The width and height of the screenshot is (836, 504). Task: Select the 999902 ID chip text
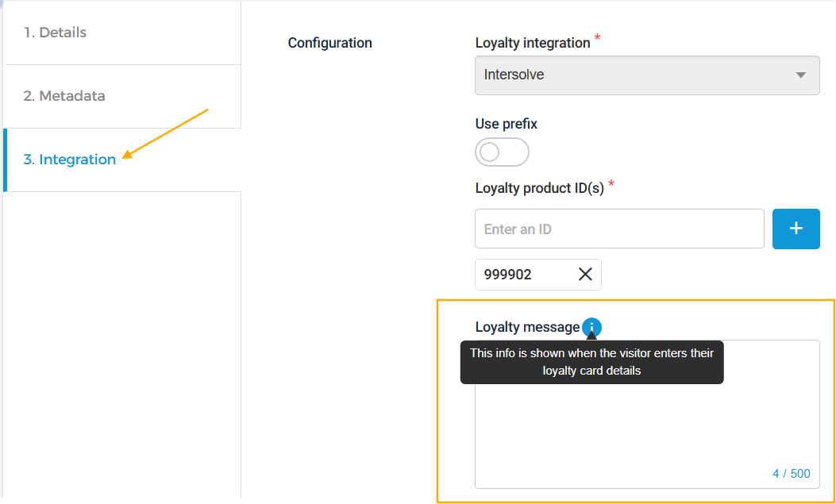click(508, 275)
